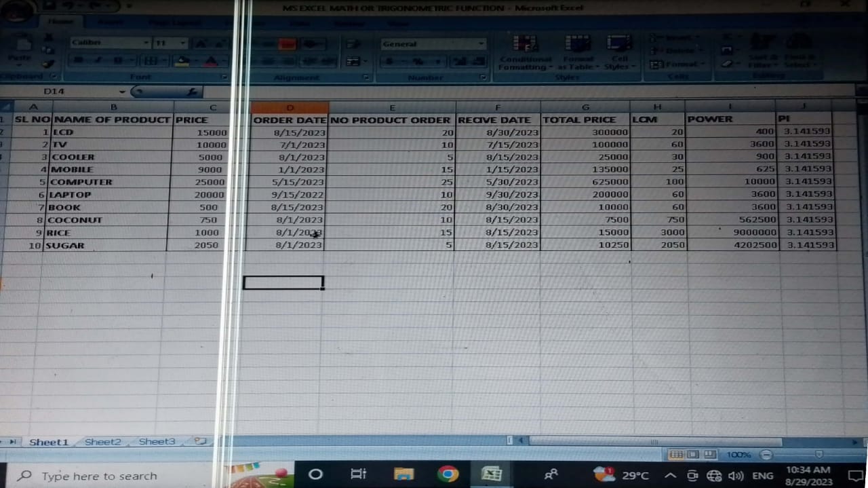Switch to the Sheet3 tab
Screen dimensions: 868x488
157,442
